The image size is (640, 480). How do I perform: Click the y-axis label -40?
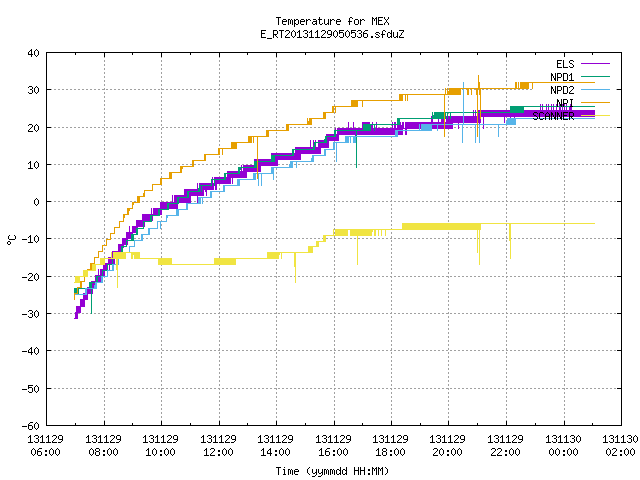(31, 351)
